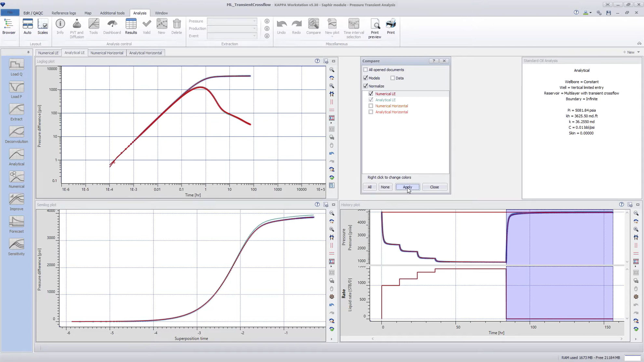Viewport: 644px width, 362px height.
Task: Open the Pressure dropdown in Extraction
Action: [x=254, y=21]
